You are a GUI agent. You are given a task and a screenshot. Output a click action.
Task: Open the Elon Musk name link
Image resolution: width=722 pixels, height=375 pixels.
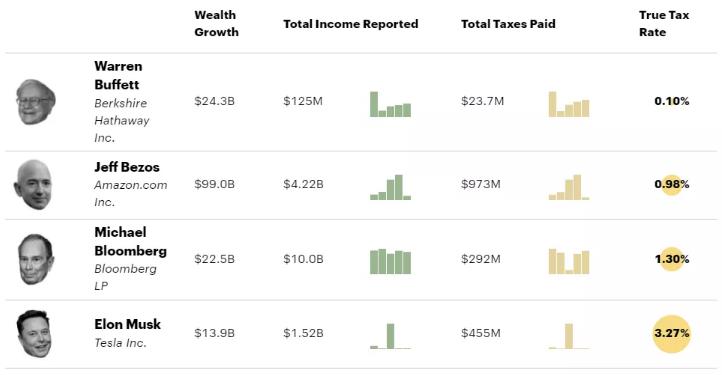pyautogui.click(x=128, y=324)
